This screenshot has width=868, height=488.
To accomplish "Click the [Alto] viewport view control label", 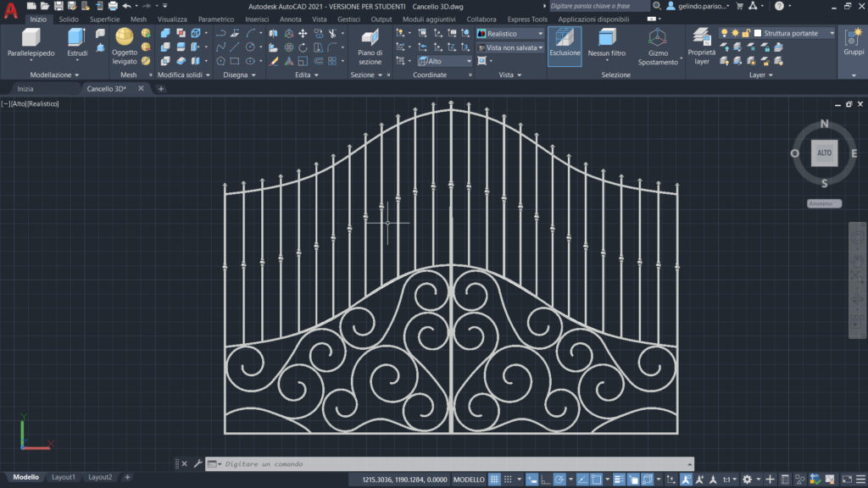I will pyautogui.click(x=19, y=103).
